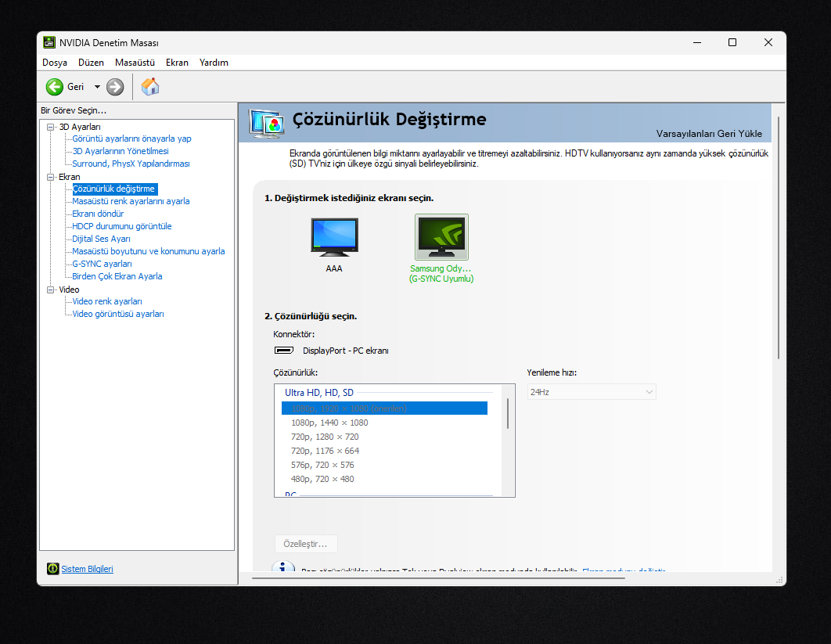Screen dimensions: 831x644
Task: Click the Sistem Bilgileri link
Action: pyautogui.click(x=88, y=569)
